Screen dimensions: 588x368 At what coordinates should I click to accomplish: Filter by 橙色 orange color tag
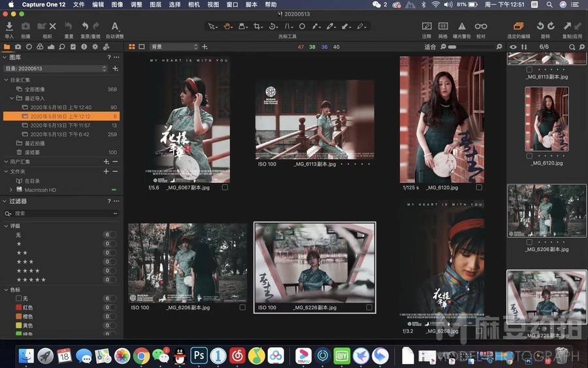pos(24,316)
